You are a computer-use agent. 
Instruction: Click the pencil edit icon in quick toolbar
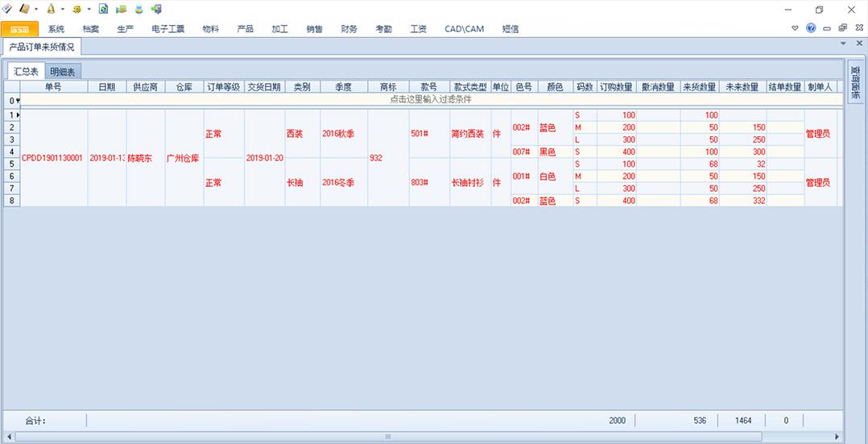tap(6, 9)
